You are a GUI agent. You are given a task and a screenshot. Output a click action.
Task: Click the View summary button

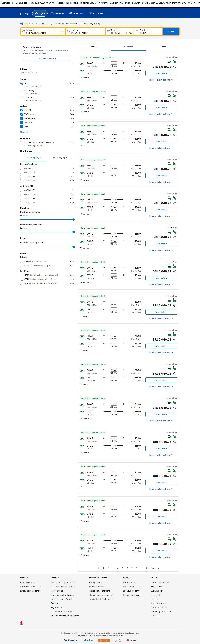[47, 59]
